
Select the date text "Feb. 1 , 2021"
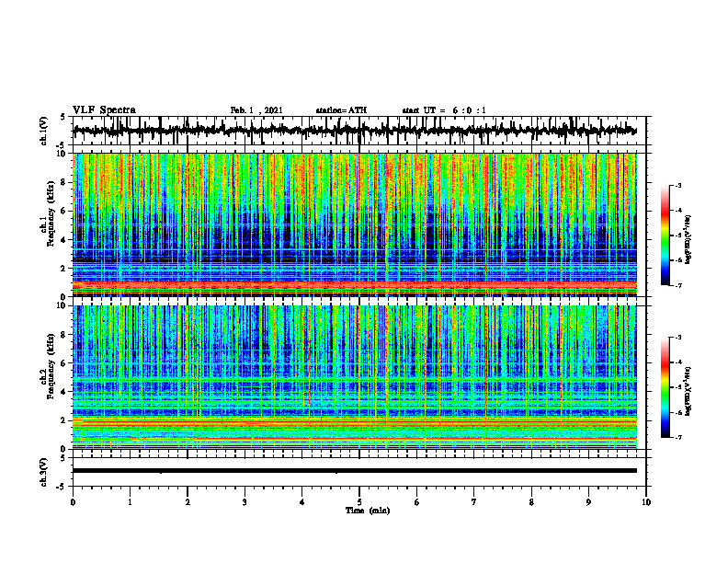256,110
